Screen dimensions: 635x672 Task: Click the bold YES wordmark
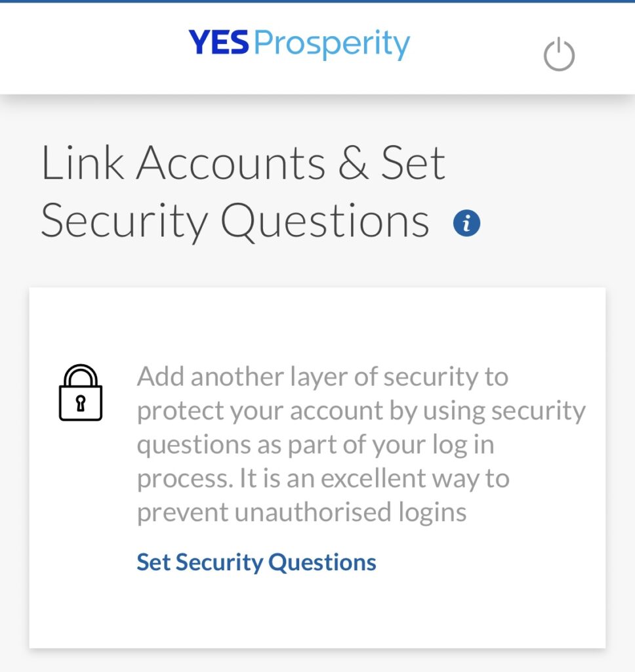click(218, 43)
